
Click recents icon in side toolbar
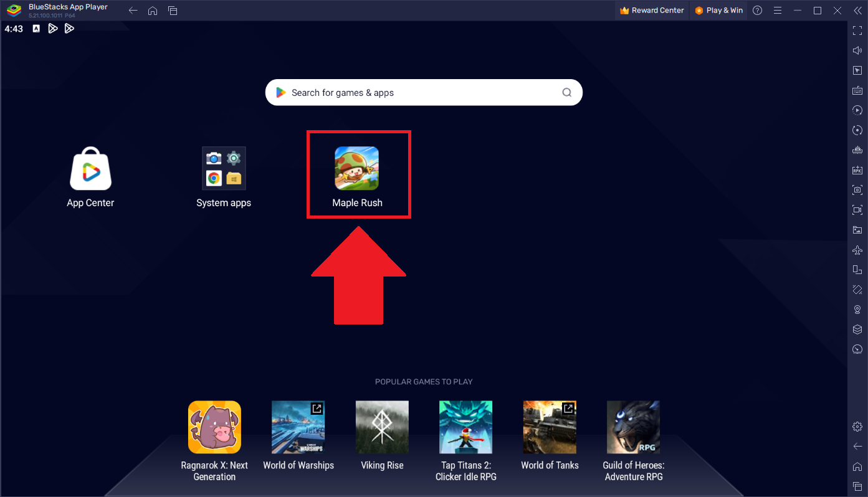tap(857, 486)
